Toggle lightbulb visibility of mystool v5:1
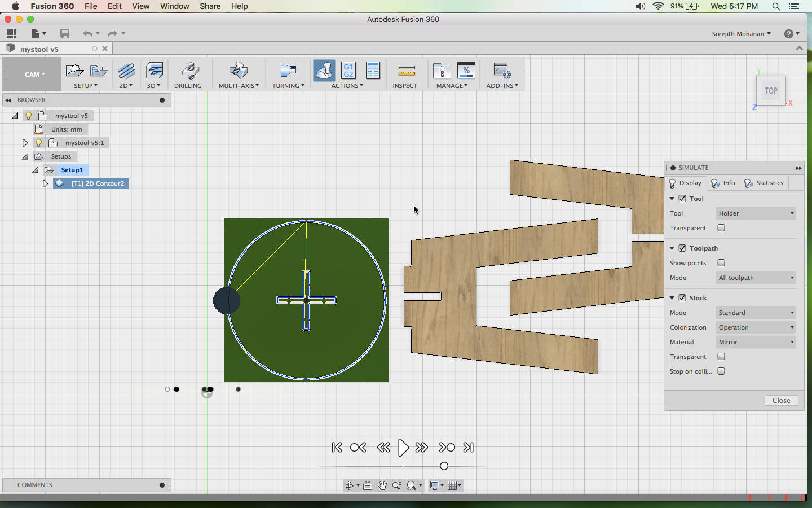Image resolution: width=812 pixels, height=508 pixels. (38, 143)
